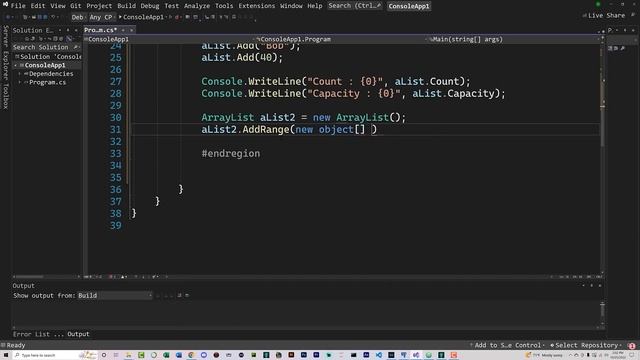
Task: Select the Solution 'ConsoleApp1' node
Action: click(48, 56)
